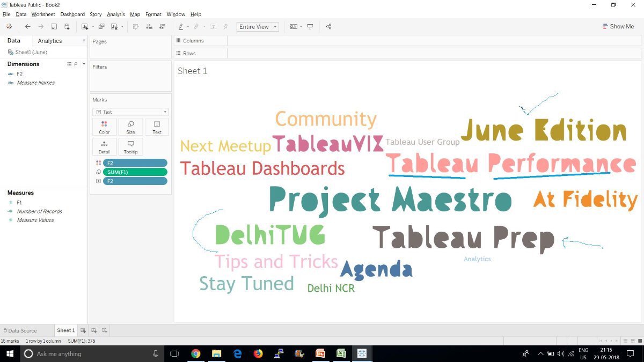Open the File menu
This screenshot has width=644, height=362.
(x=6, y=14)
